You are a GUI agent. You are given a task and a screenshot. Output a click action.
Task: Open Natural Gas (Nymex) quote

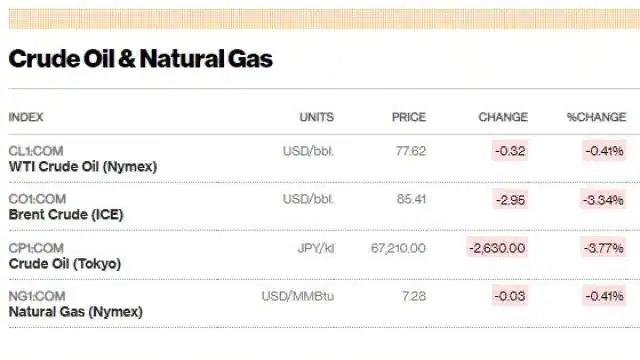[76, 312]
